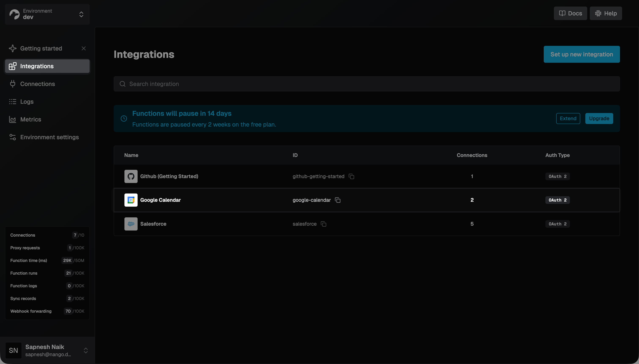Screen dimensions: 639x364
Task: Copy the salesforce integration ID
Action: coord(324,224)
